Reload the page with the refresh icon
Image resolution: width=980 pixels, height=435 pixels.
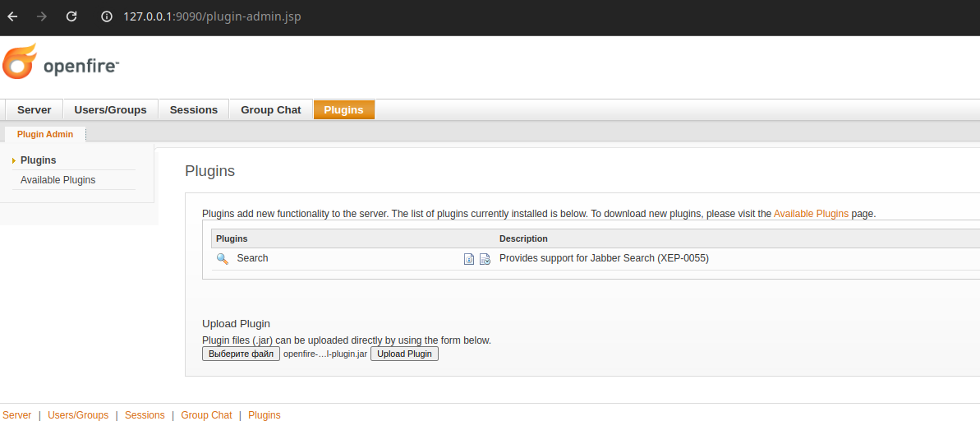pyautogui.click(x=71, y=17)
